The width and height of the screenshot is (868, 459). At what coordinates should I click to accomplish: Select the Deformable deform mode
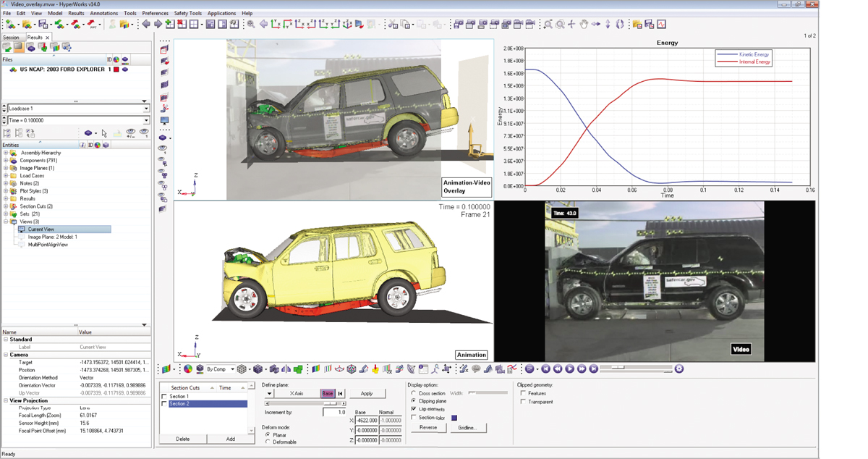268,442
